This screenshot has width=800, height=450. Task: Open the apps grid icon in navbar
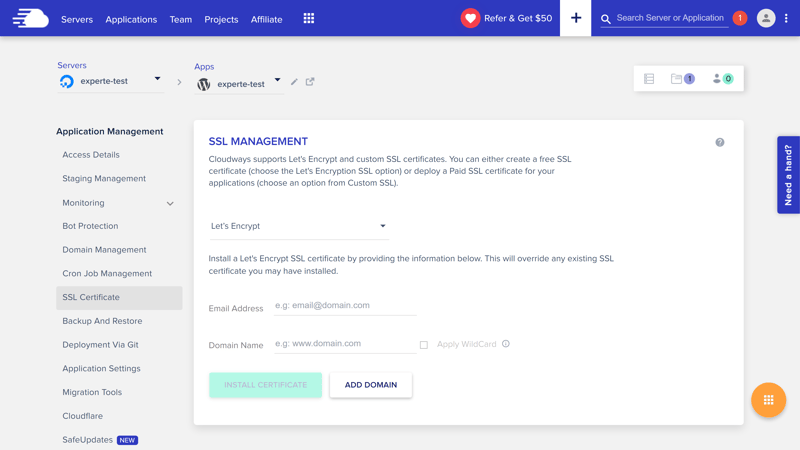click(x=308, y=18)
